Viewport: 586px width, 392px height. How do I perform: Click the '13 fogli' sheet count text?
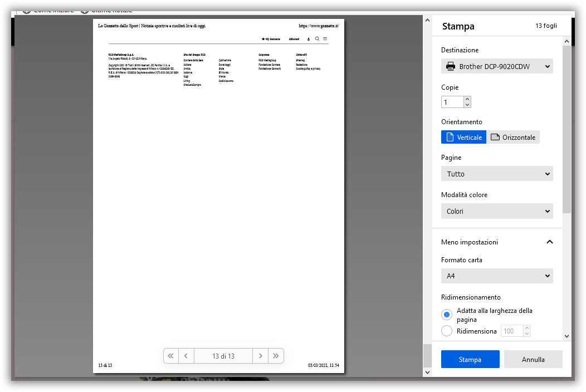point(546,26)
